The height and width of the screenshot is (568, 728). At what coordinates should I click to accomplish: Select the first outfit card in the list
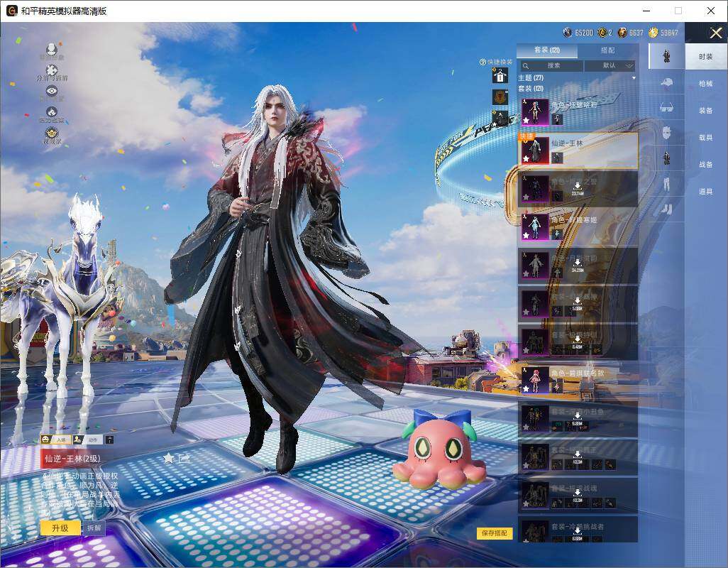tap(578, 111)
